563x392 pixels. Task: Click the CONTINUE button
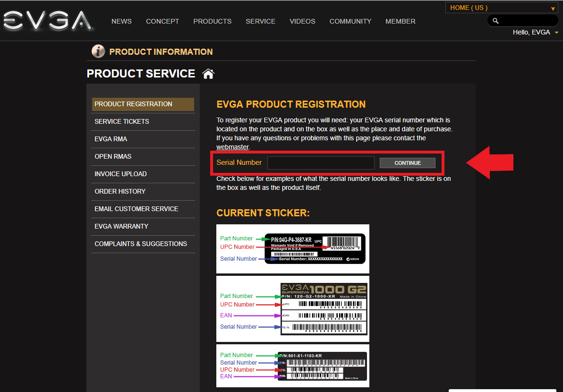pyautogui.click(x=408, y=163)
